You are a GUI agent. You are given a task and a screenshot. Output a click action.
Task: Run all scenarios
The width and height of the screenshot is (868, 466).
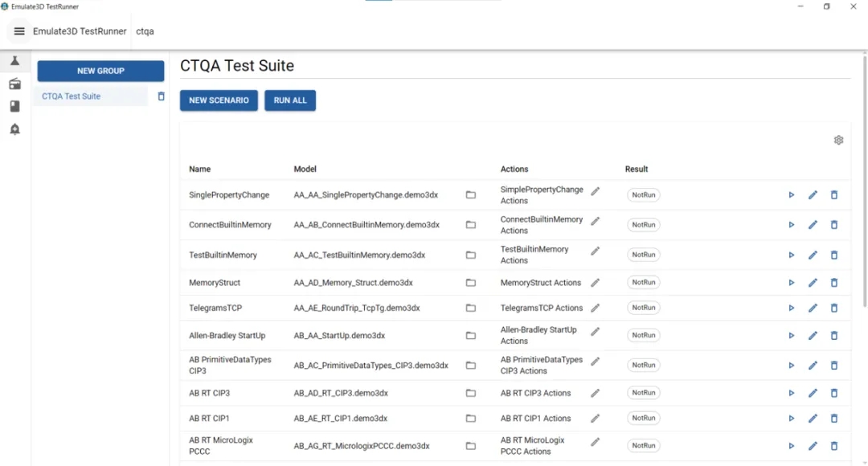tap(290, 100)
